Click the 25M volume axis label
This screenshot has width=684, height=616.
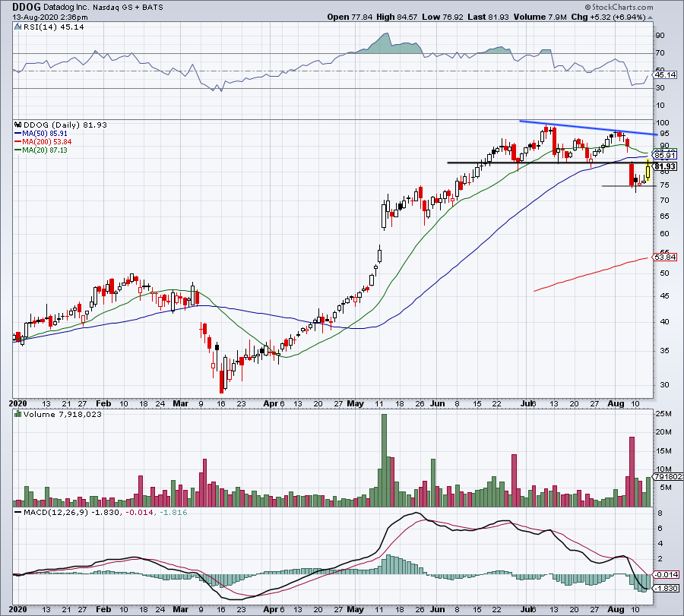click(663, 414)
